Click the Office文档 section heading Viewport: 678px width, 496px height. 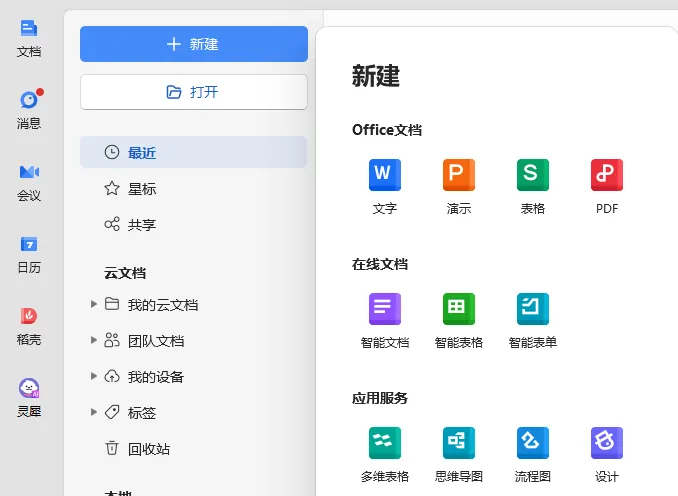(387, 130)
